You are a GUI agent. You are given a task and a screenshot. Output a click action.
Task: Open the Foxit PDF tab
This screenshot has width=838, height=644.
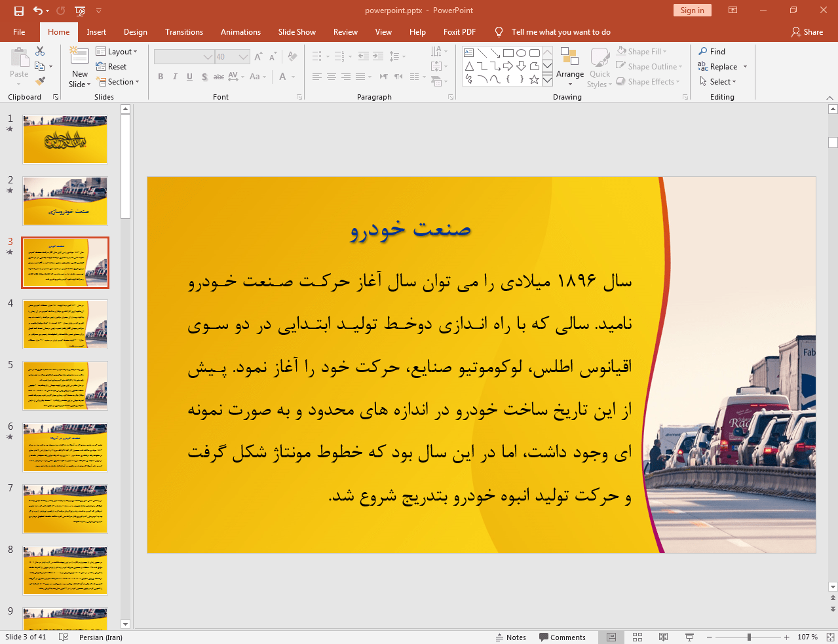[x=459, y=31]
